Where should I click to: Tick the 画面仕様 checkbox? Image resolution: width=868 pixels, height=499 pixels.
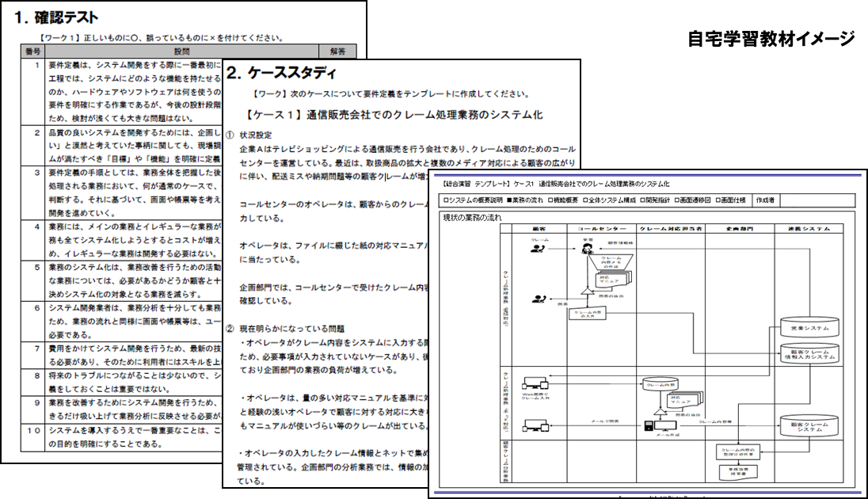[x=718, y=200]
